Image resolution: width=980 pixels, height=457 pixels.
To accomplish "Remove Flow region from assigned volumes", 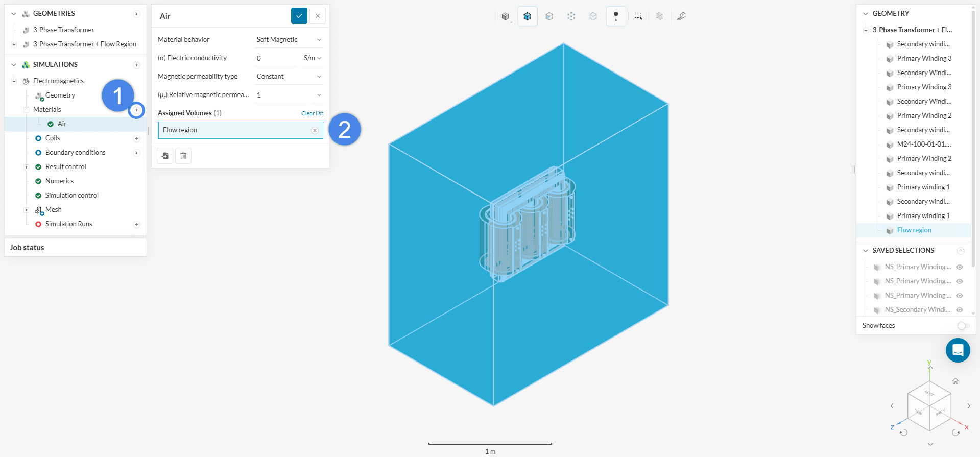I will tap(315, 131).
